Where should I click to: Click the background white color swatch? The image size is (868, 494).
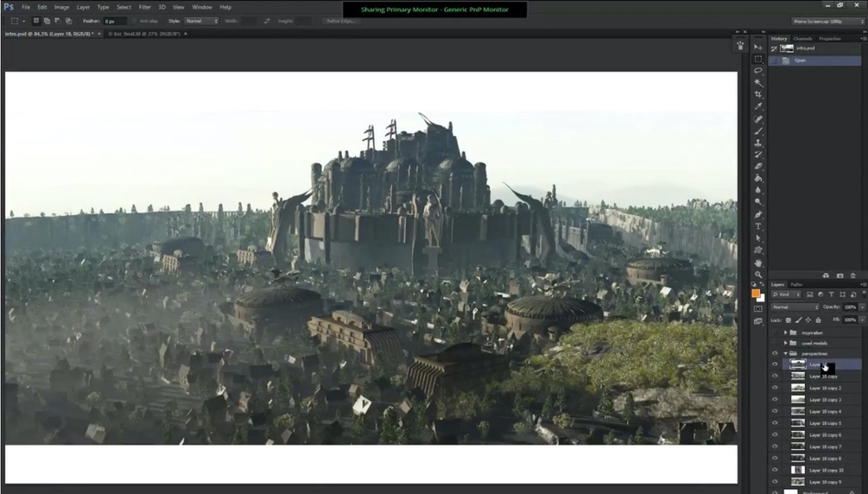pyautogui.click(x=762, y=299)
